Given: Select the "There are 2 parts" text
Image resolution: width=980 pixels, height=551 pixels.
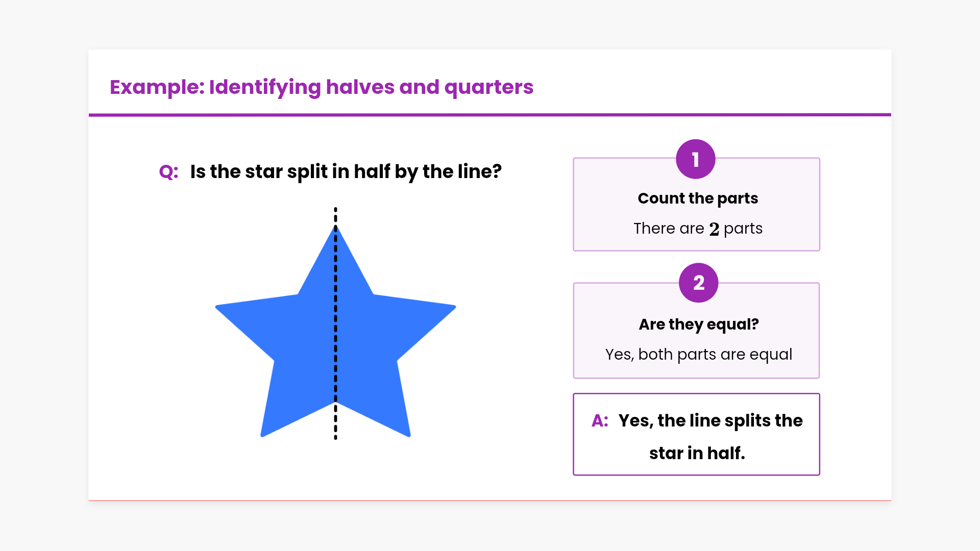Looking at the screenshot, I should pyautogui.click(x=698, y=229).
